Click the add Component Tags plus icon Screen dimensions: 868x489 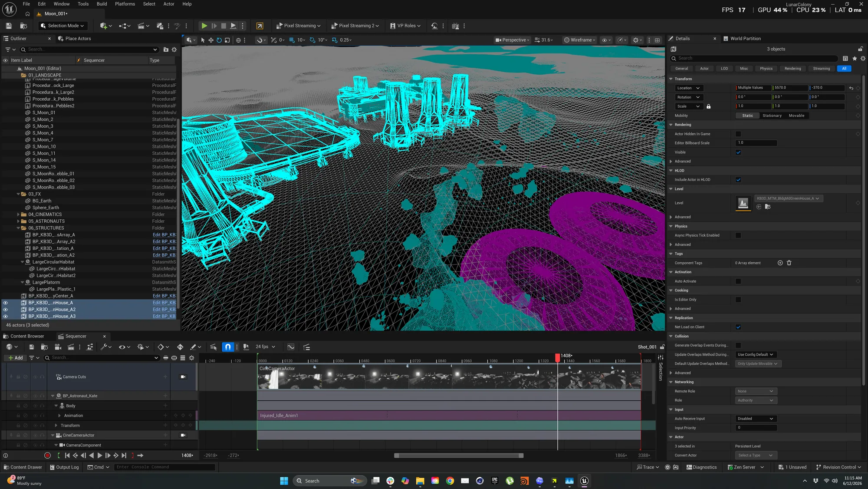click(780, 263)
